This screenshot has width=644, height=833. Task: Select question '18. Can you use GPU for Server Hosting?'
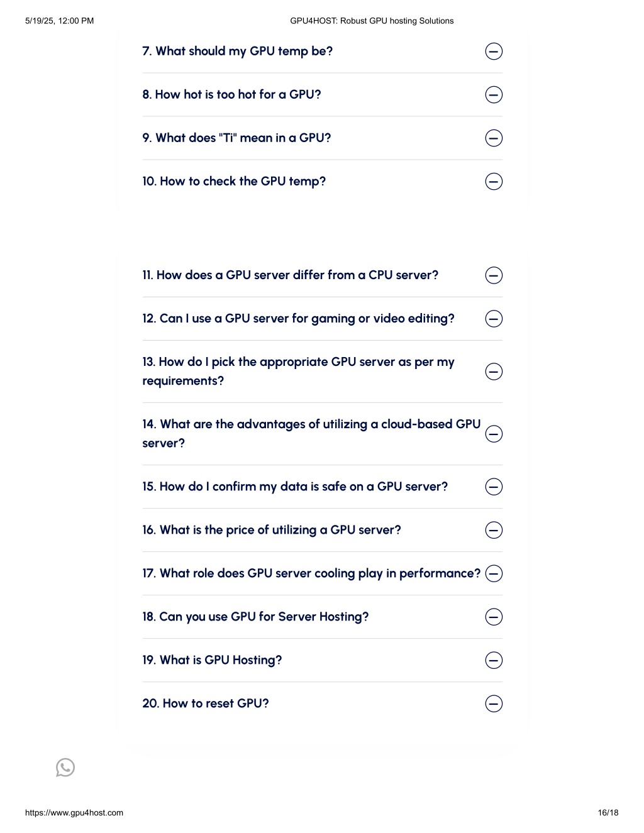click(x=255, y=617)
